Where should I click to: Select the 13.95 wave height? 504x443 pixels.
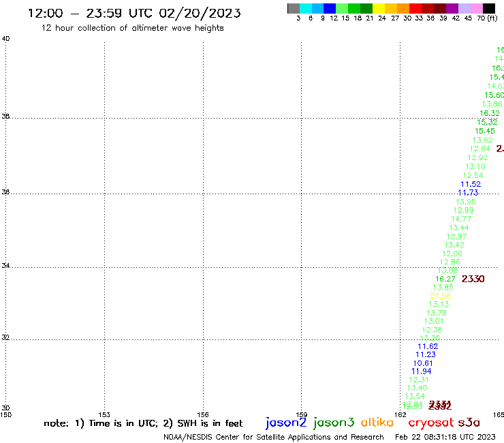(x=465, y=202)
